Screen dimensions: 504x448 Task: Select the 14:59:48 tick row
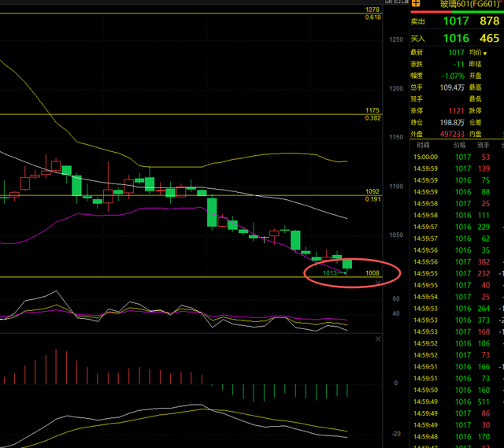(x=457, y=437)
